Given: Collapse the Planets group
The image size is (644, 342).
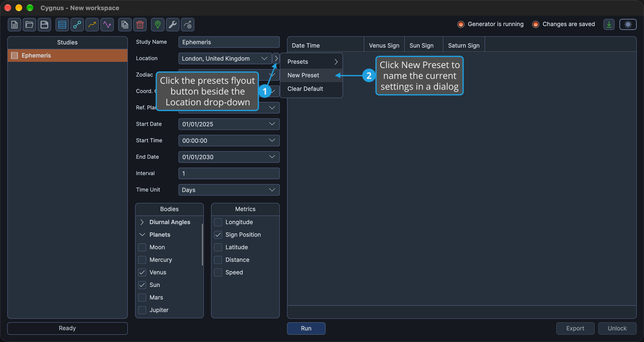Looking at the screenshot, I should pos(142,235).
